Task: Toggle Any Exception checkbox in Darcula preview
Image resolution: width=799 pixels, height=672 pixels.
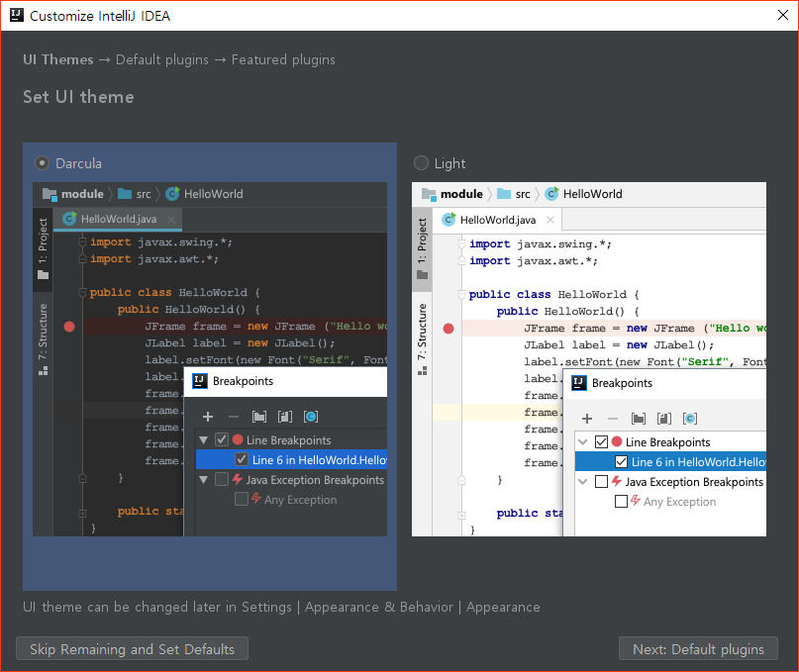Action: point(242,499)
